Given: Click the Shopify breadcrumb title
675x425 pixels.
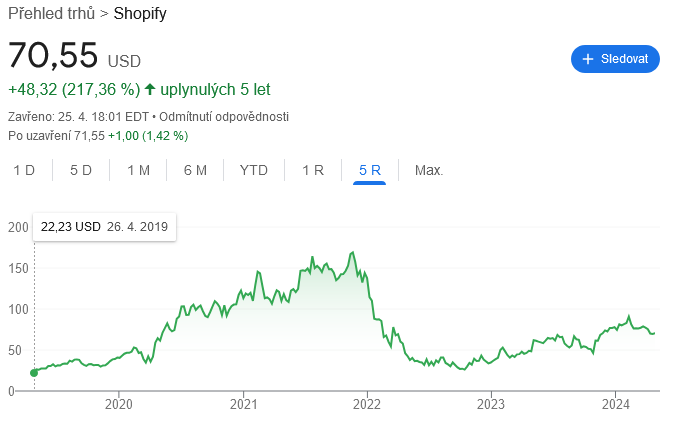Looking at the screenshot, I should point(140,13).
